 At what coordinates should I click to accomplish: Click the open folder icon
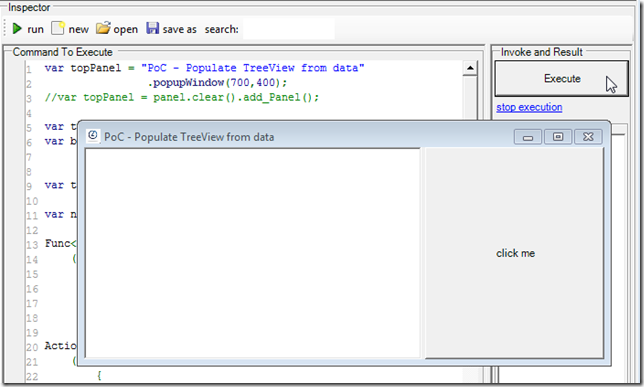pyautogui.click(x=103, y=28)
